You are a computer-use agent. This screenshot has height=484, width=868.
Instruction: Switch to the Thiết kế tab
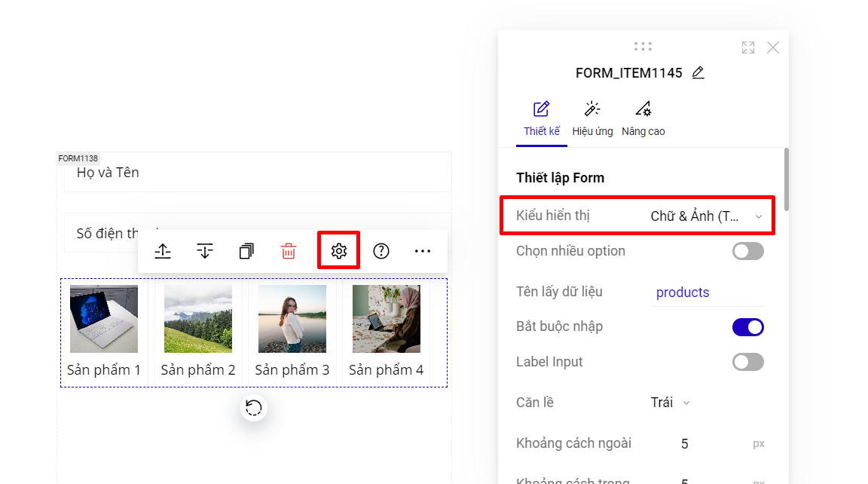pos(542,118)
